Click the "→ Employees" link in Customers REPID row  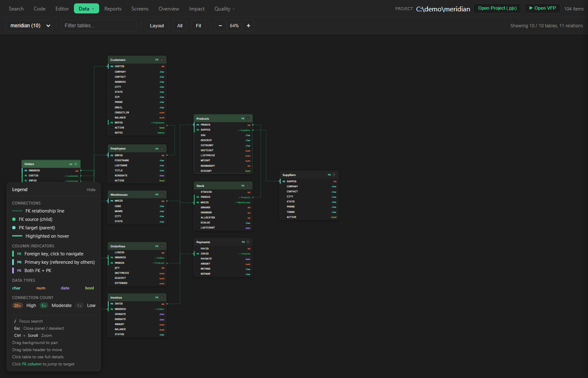(x=157, y=123)
